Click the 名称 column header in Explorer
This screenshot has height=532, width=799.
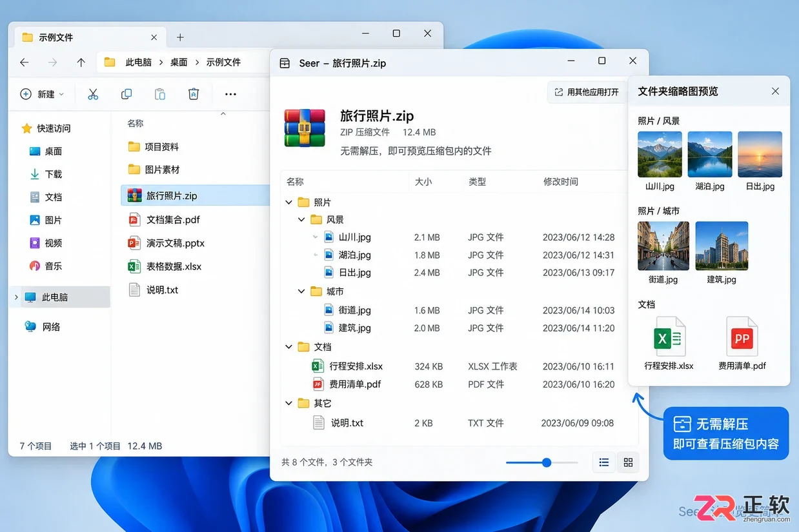tap(136, 123)
